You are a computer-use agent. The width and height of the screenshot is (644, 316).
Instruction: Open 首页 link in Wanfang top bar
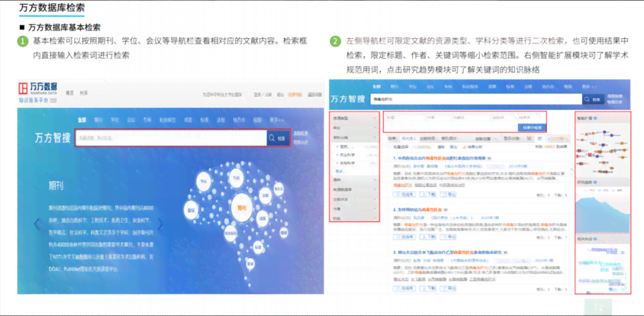[x=70, y=93]
